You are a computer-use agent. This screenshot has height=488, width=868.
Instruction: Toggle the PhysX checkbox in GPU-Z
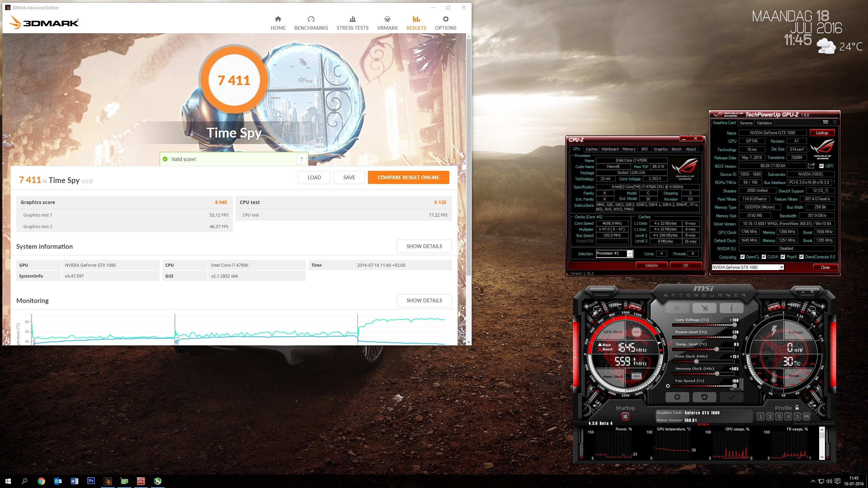(x=783, y=257)
